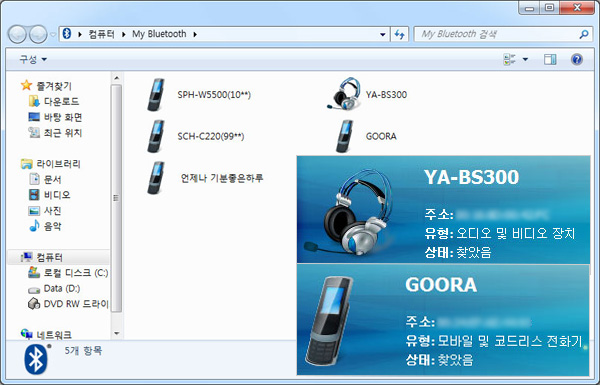Open 다운로드 folder in sidebar
Image resolution: width=600 pixels, height=385 pixels.
tap(54, 101)
